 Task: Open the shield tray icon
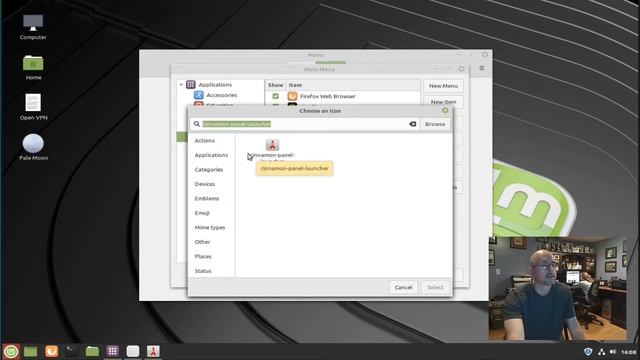tap(588, 351)
